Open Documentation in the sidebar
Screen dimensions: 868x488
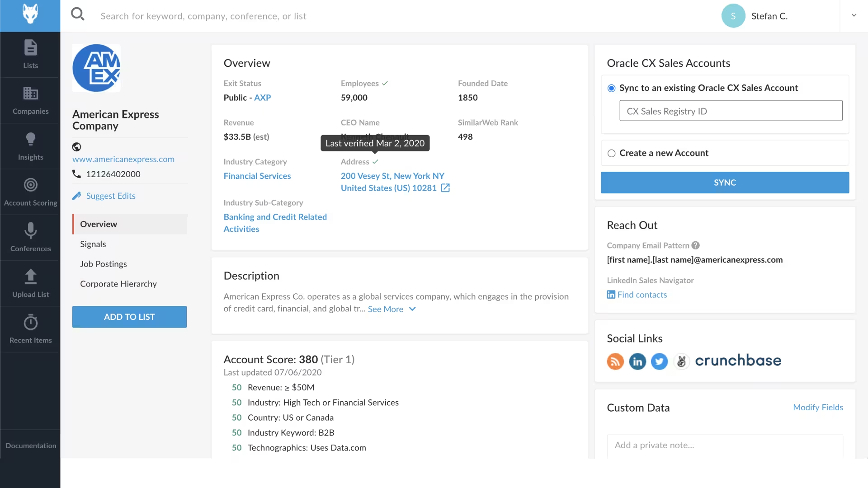coord(30,446)
